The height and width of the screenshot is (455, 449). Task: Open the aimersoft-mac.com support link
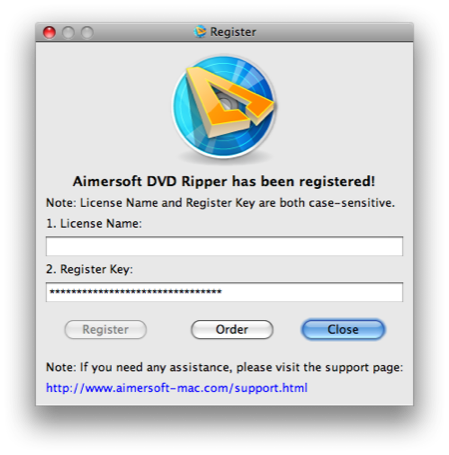[x=177, y=388]
